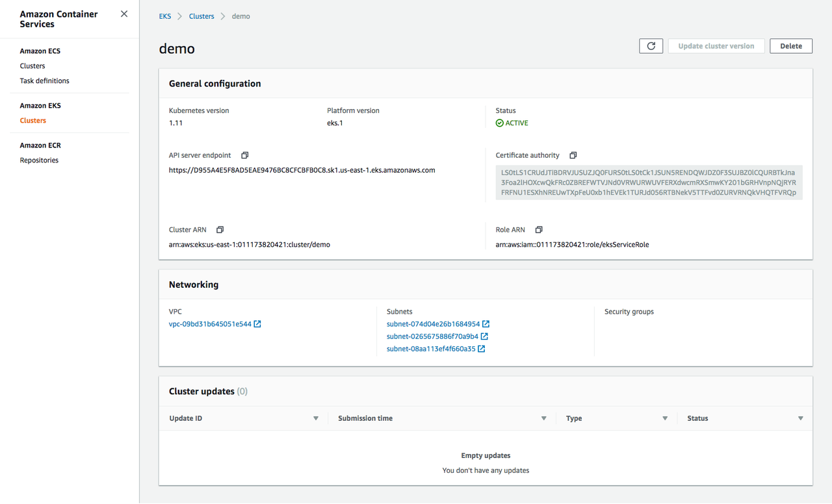Click the Amazon EKS sidebar heading
Image resolution: width=832 pixels, height=504 pixels.
(40, 105)
